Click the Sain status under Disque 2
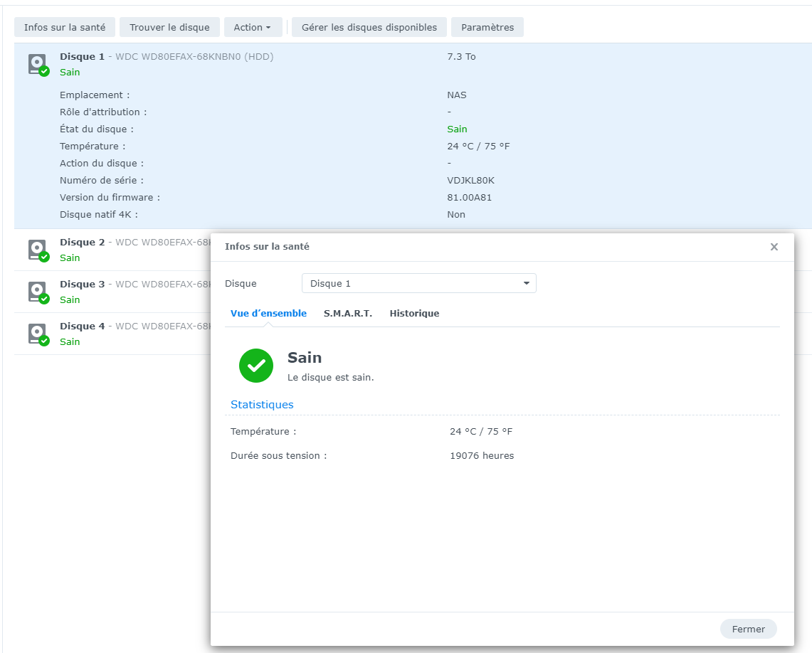 [x=70, y=258]
